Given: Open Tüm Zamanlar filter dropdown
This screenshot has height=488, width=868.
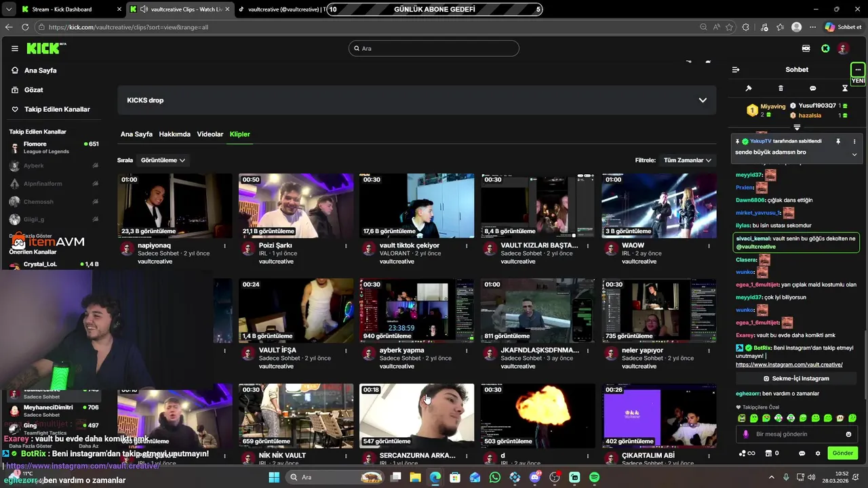Looking at the screenshot, I should tap(688, 160).
